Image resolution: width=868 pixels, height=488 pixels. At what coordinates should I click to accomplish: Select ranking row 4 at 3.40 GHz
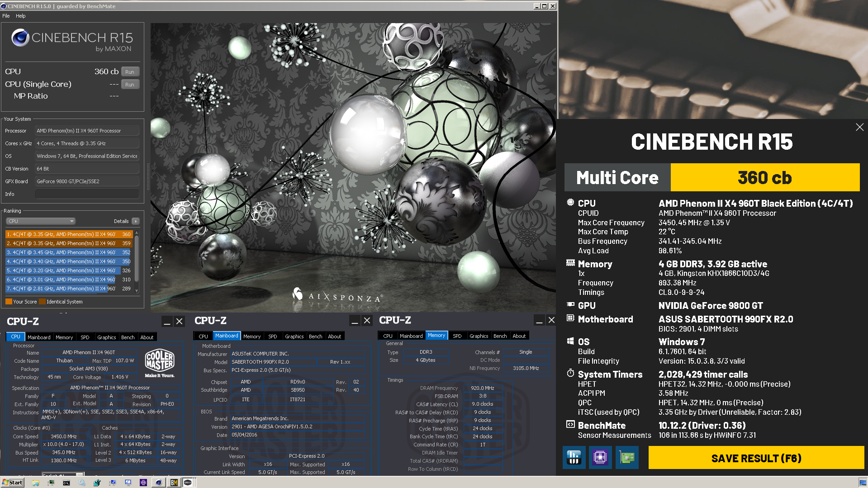[x=69, y=261]
